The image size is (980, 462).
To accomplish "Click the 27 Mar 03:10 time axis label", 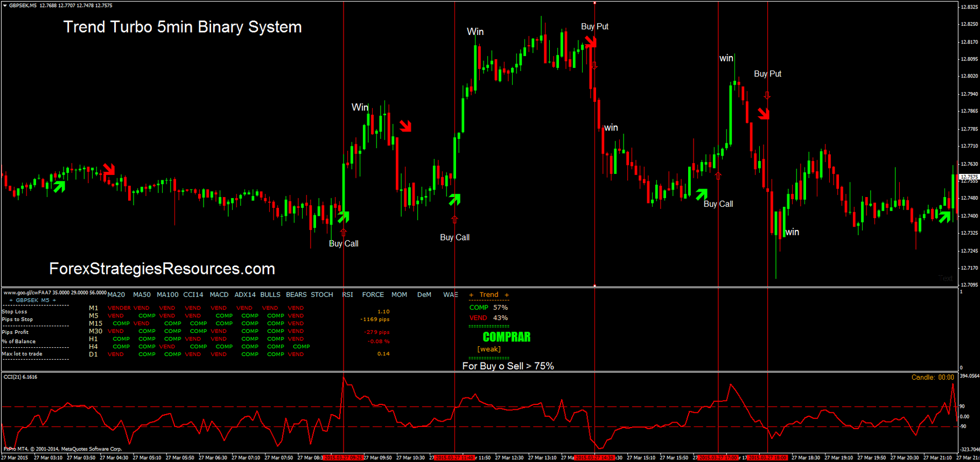I will (48, 458).
